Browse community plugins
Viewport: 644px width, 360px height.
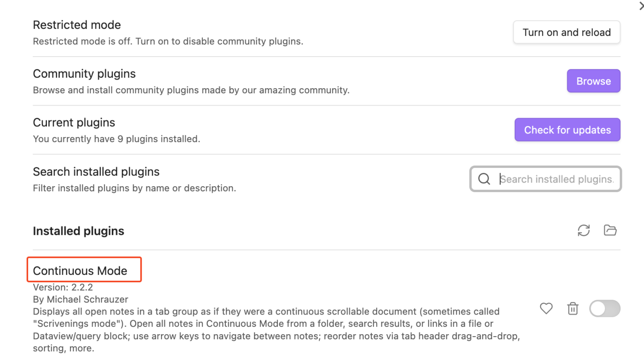pos(593,81)
